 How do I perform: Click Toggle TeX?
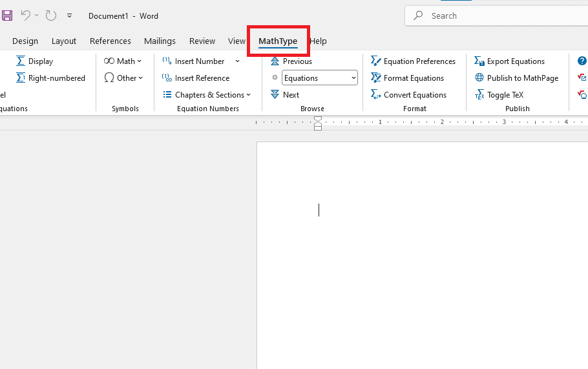pos(499,95)
